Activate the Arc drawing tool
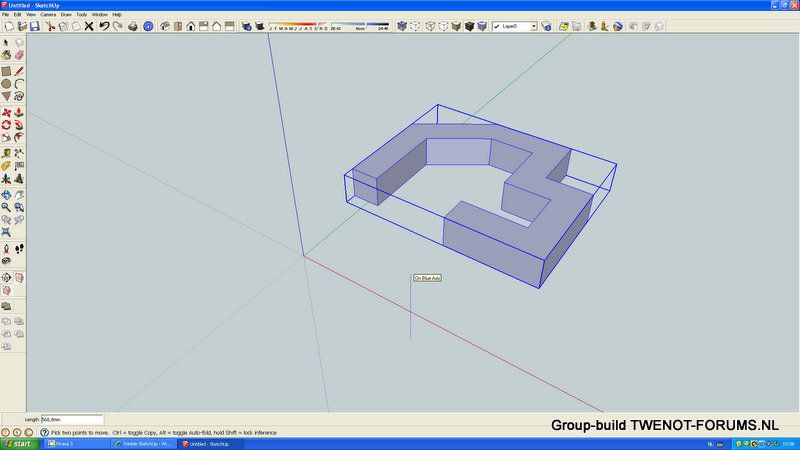Viewport: 800px width, 450px height. [19, 84]
